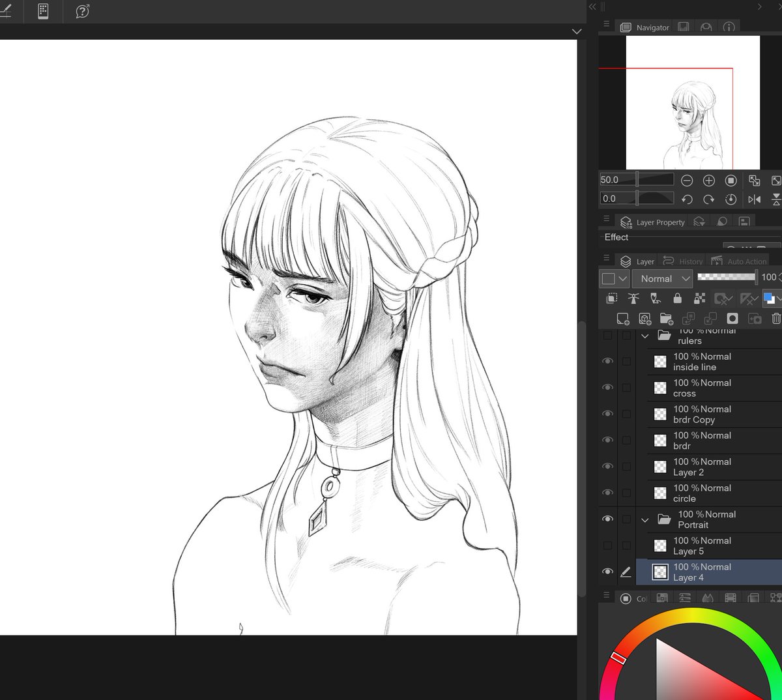Create a new raster layer
782x700 pixels.
coord(623,319)
